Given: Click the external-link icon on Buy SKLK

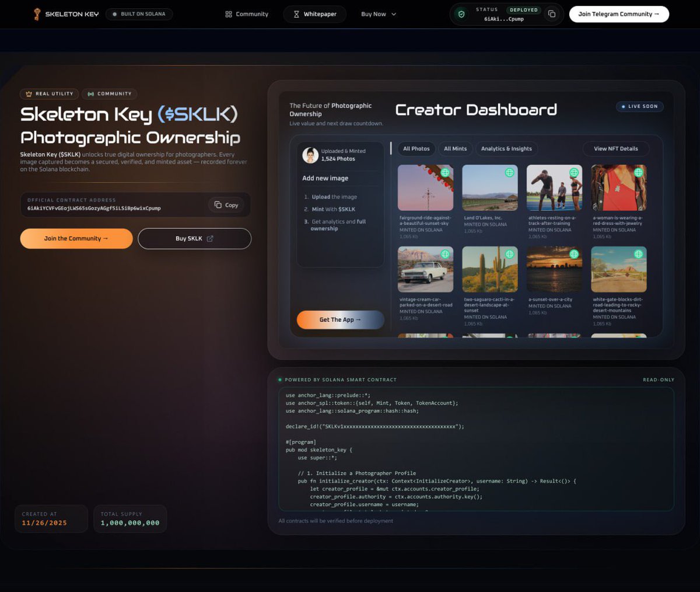Looking at the screenshot, I should [210, 239].
